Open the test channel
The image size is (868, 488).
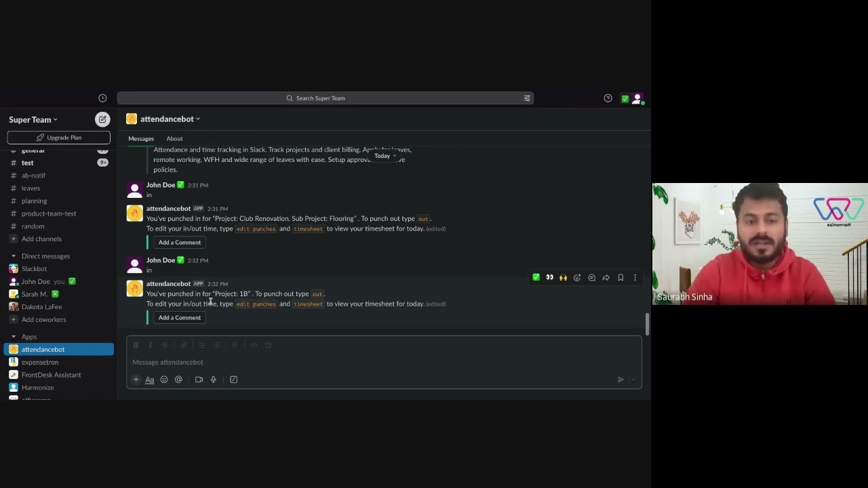pyautogui.click(x=59, y=163)
